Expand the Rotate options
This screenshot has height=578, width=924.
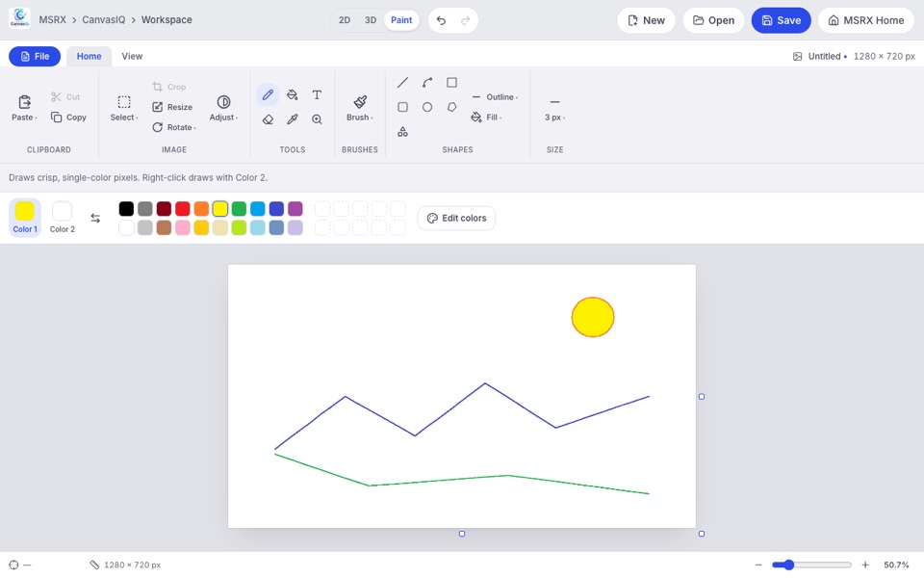[x=174, y=127]
